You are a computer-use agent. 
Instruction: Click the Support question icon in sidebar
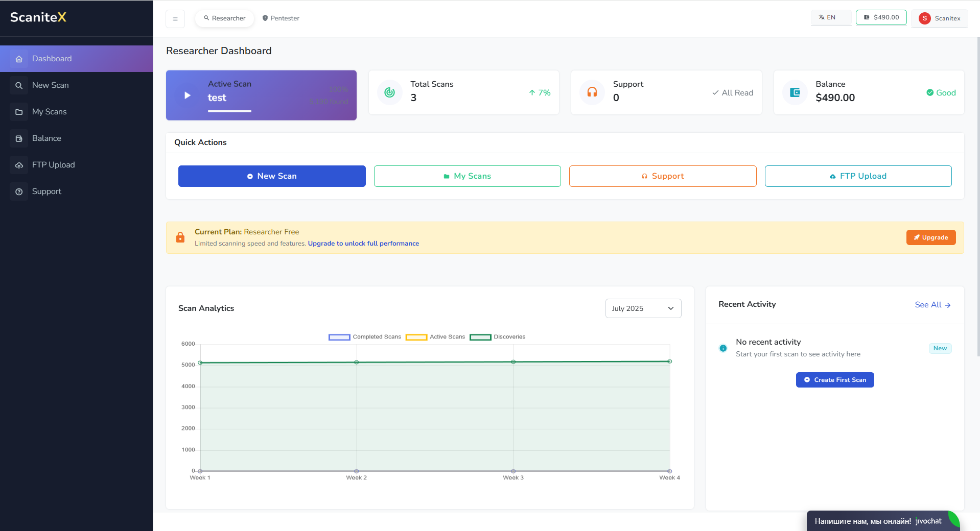point(19,192)
